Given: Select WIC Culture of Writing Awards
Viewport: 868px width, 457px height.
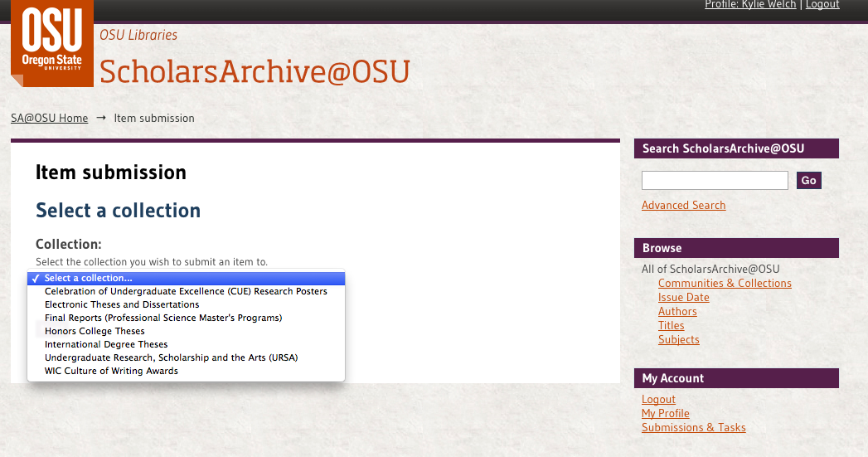Looking at the screenshot, I should [186, 371].
